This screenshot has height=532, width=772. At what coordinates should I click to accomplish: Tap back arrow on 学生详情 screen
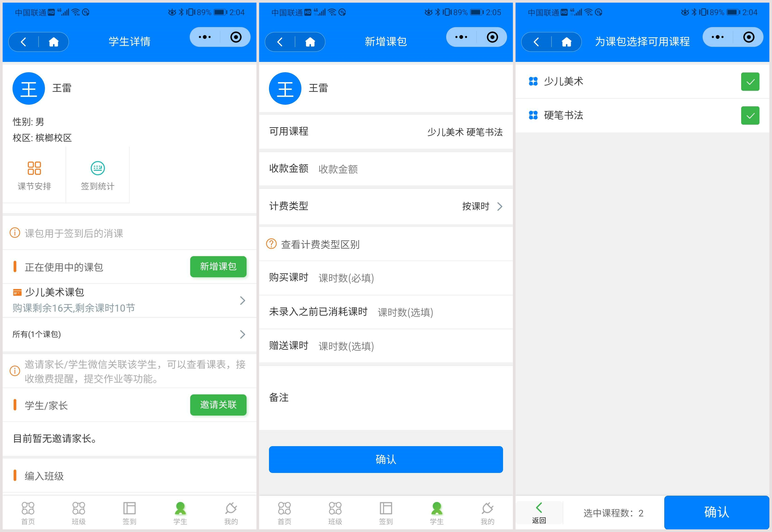[x=23, y=42]
